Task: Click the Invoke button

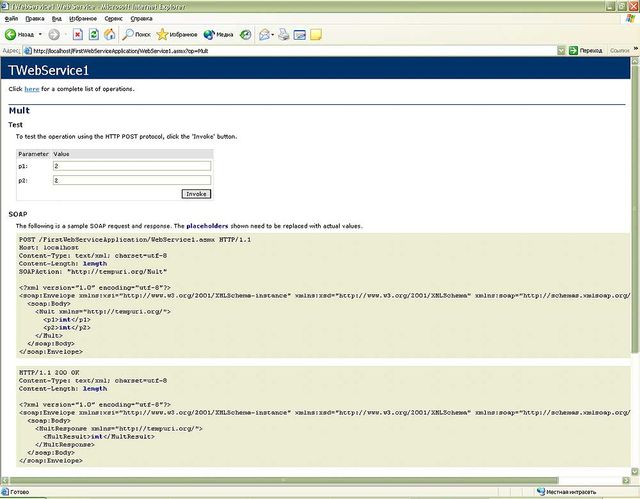Action: pyautogui.click(x=196, y=194)
